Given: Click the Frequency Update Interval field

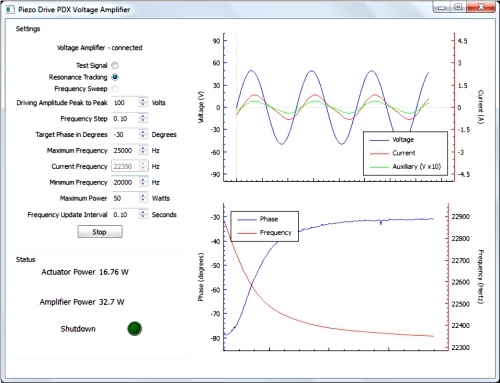Looking at the screenshot, I should (125, 214).
